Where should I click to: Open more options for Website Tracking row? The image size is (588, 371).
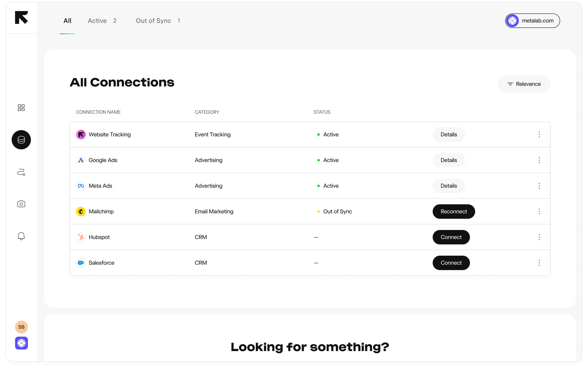[539, 135]
